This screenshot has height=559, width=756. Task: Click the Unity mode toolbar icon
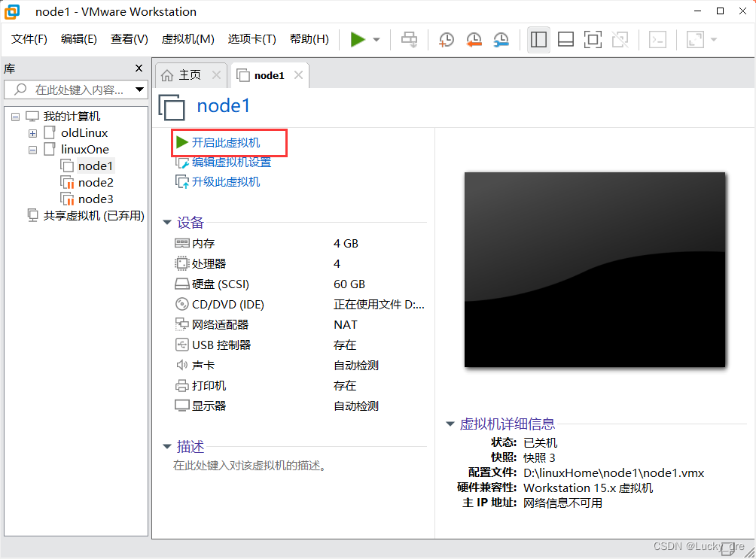620,40
